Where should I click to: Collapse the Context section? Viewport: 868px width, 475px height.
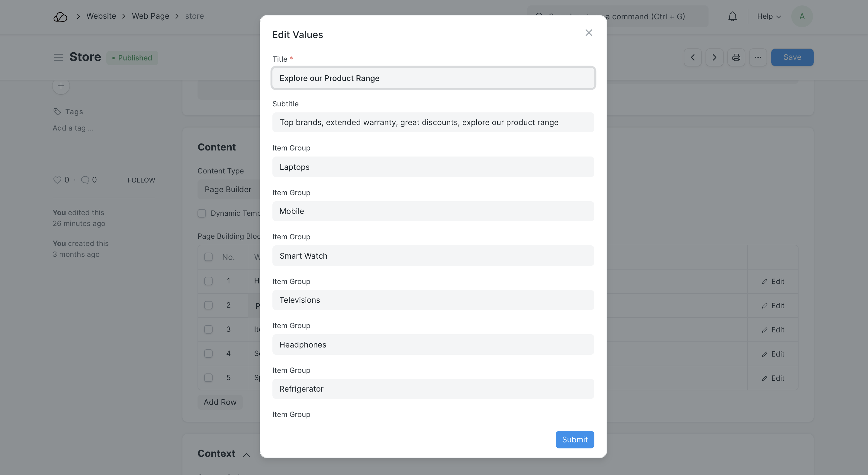click(x=246, y=455)
